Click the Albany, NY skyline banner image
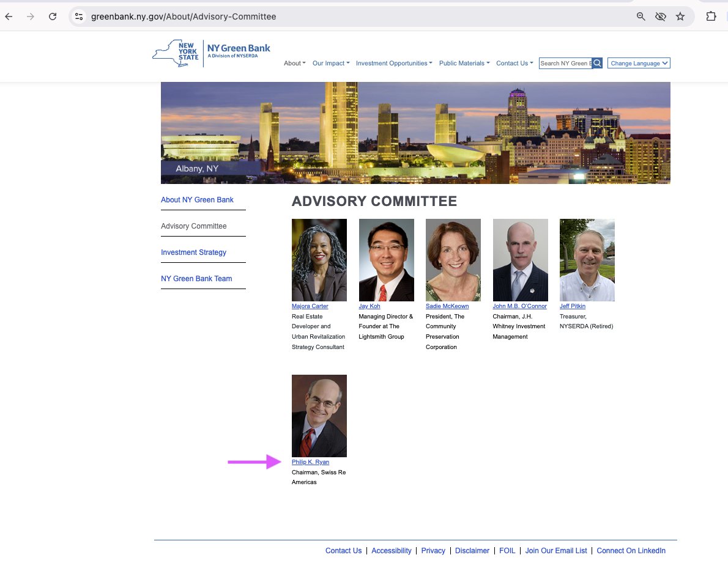This screenshot has height=574, width=728. click(415, 133)
